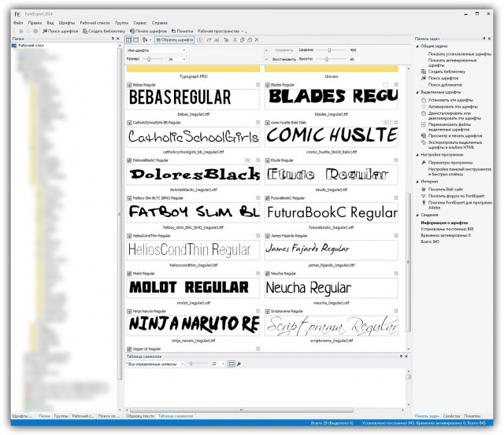Collapse the Интернет section
Image resolution: width=504 pixels, height=435 pixels.
click(417, 182)
